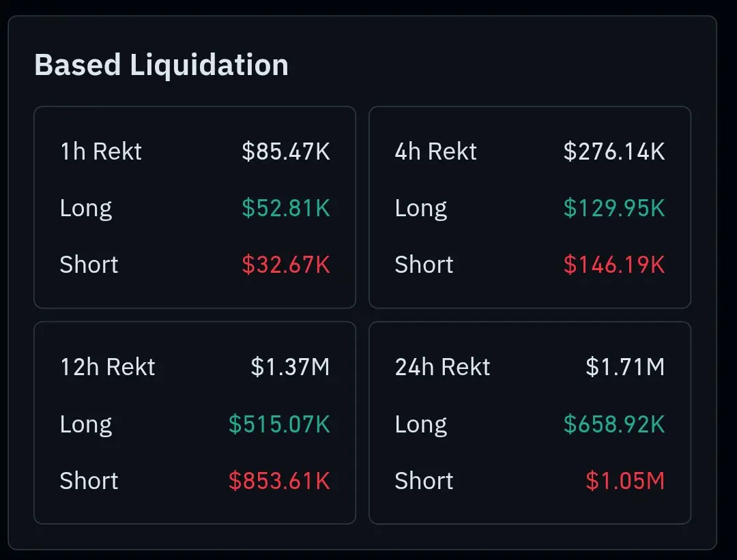Click the 12h Rekt total $1.37M
The image size is (737, 560).
pos(290,367)
